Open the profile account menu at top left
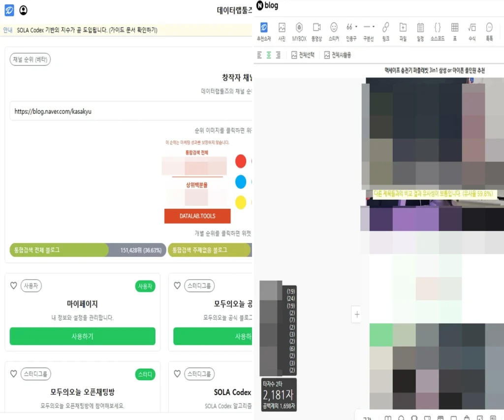 coord(22,10)
